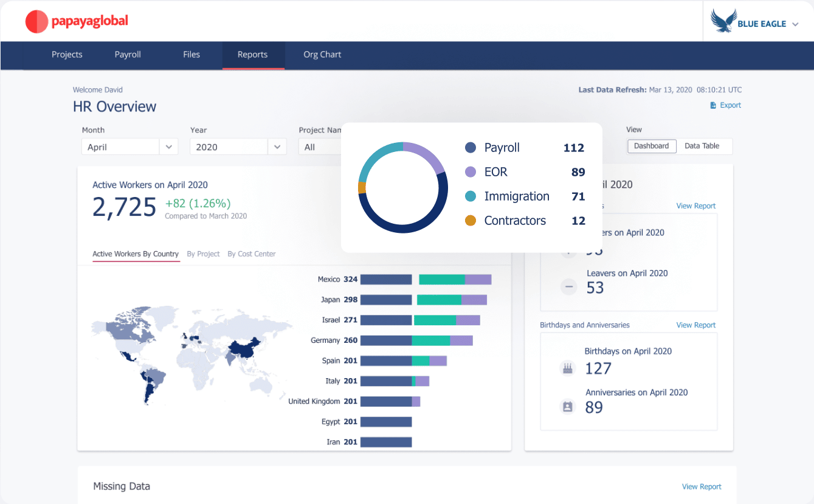Open the Year dropdown showing 2020
Screen dimensions: 814x504
tap(238, 147)
